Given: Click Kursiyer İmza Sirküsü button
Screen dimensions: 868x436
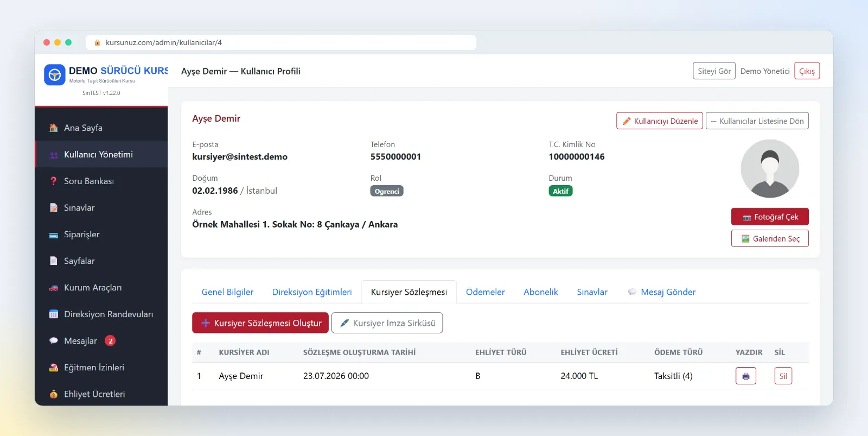Looking at the screenshot, I should (x=387, y=323).
